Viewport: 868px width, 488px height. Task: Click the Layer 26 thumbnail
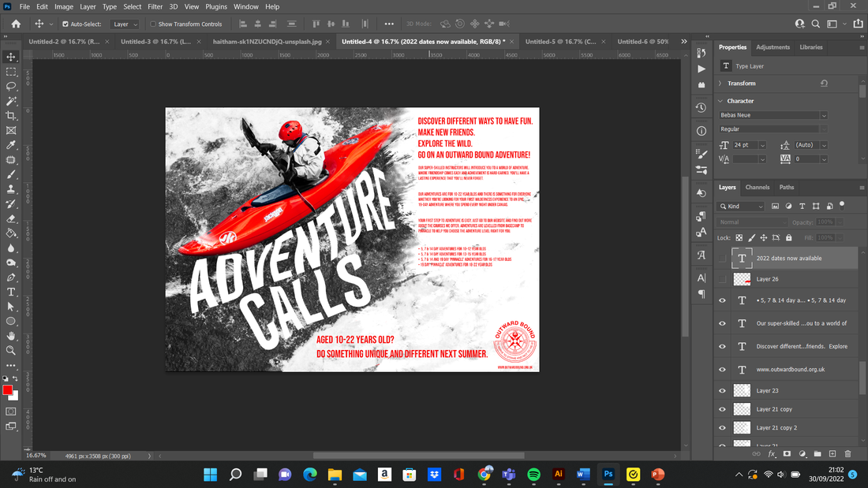[x=742, y=279]
